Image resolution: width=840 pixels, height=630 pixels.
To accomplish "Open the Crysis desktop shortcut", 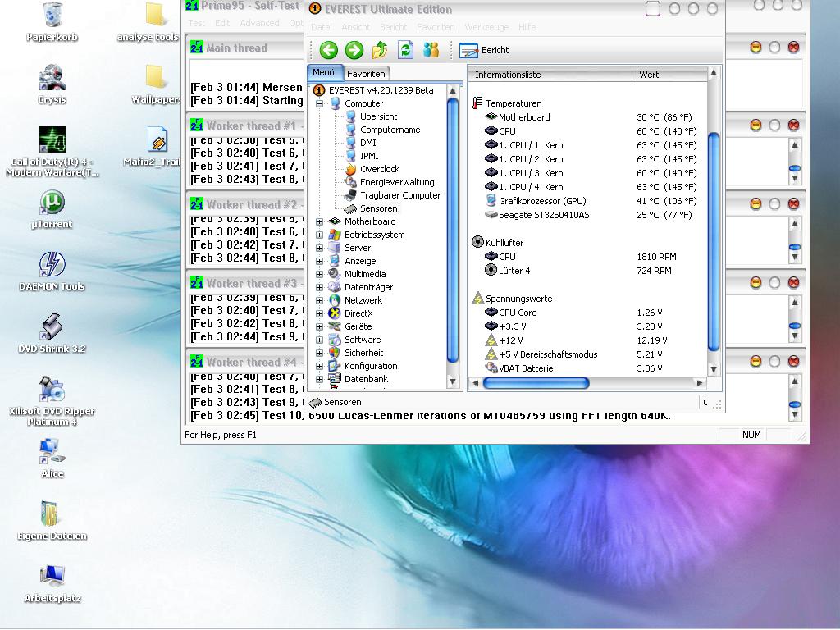I will coord(52,84).
